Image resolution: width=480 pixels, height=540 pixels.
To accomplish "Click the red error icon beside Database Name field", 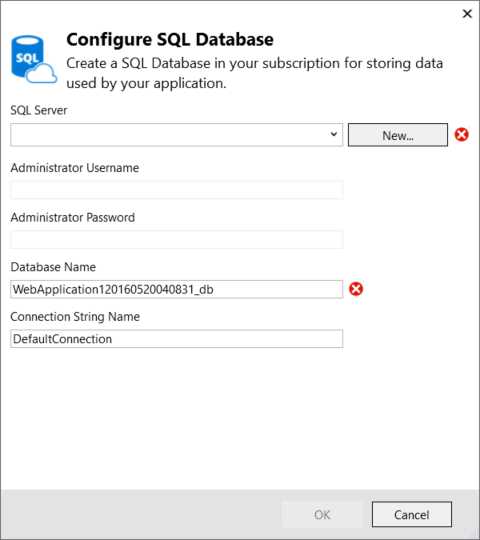I will pyautogui.click(x=356, y=289).
